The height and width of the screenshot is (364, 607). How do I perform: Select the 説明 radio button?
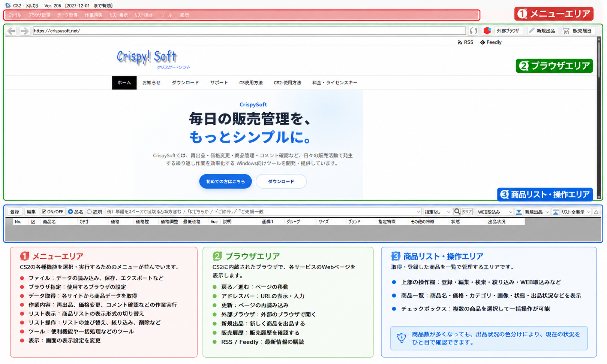[x=89, y=212]
